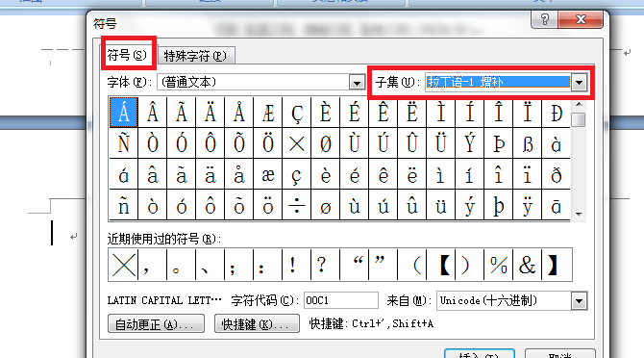The image size is (644, 358).
Task: Pick multiplication sign × in the symbol grid
Action: 297,143
